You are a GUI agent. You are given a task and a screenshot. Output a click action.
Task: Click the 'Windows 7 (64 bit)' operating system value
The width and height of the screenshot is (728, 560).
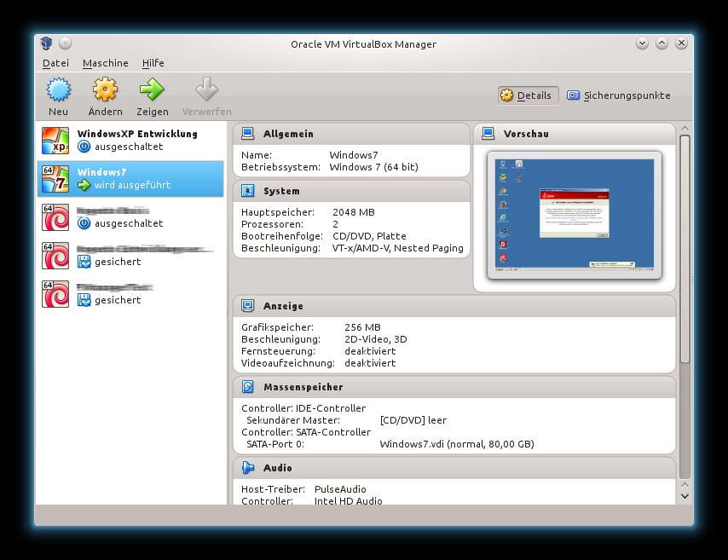pos(373,167)
